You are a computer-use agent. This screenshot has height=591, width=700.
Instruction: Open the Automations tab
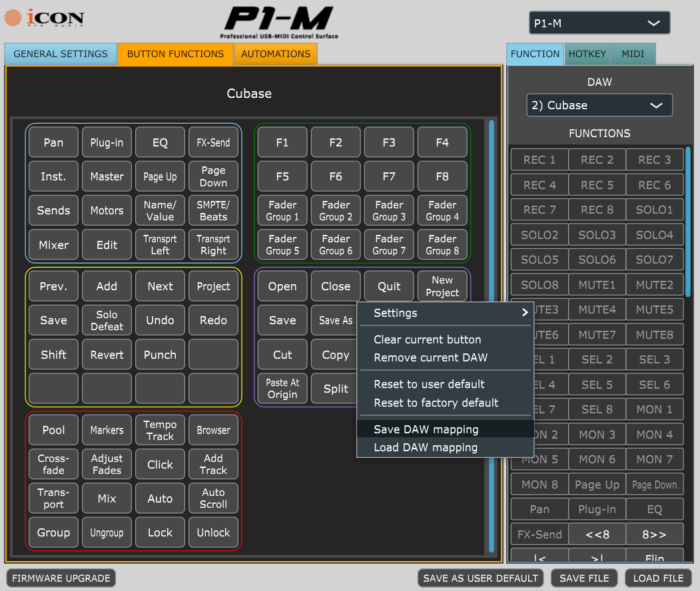coord(276,54)
